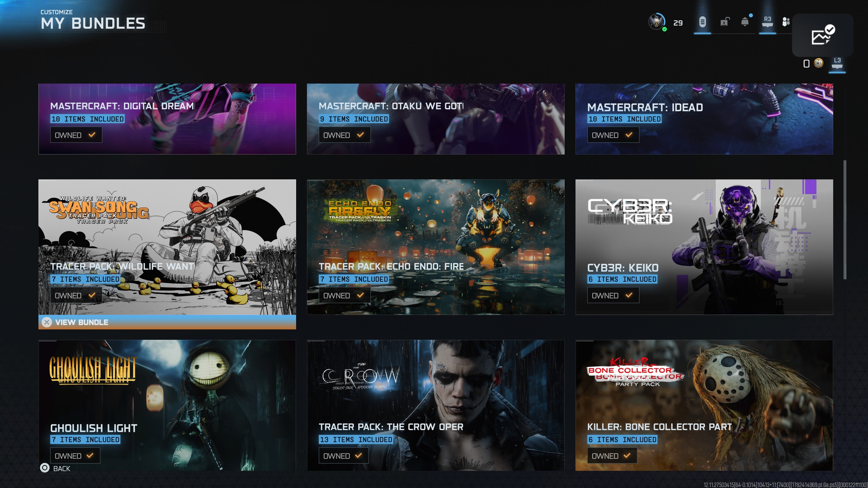Click Owned badge on Bone Collector bundle

pos(612,456)
